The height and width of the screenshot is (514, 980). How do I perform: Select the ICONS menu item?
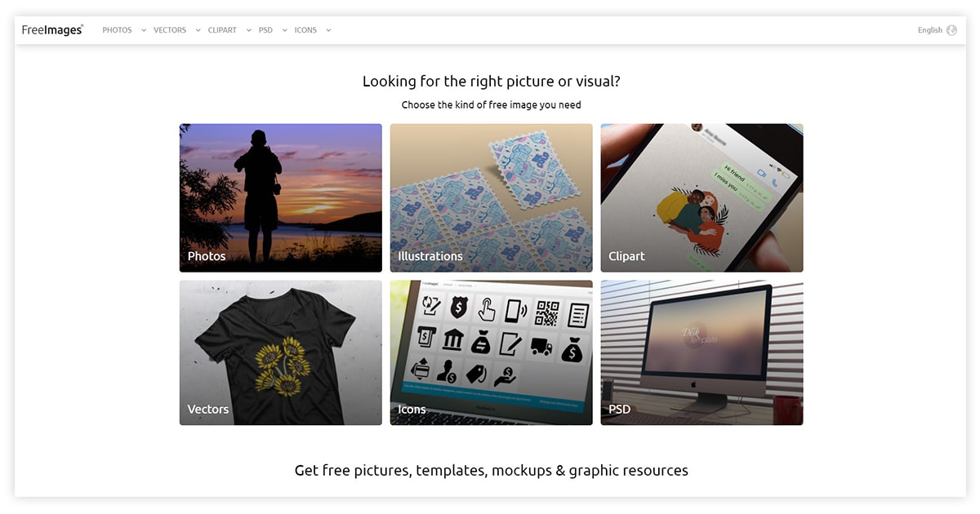305,30
